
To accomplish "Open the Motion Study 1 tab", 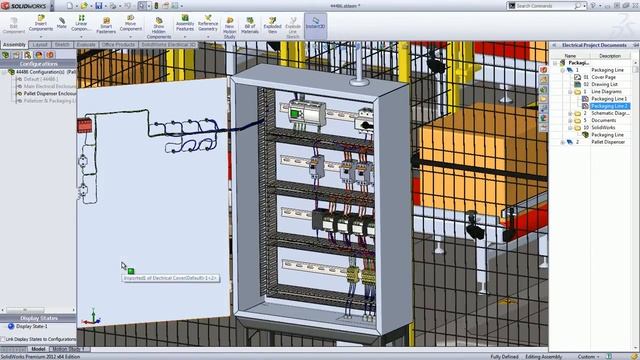I will [70, 349].
